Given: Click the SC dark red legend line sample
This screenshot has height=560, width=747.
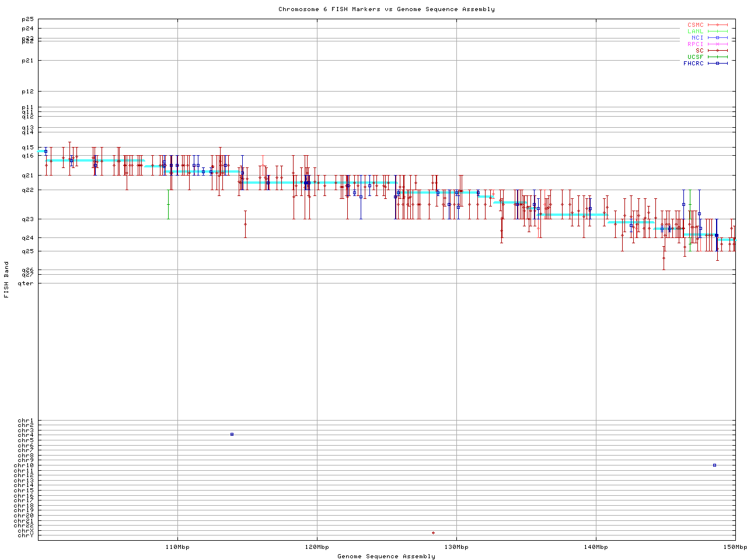Looking at the screenshot, I should pyautogui.click(x=717, y=51).
